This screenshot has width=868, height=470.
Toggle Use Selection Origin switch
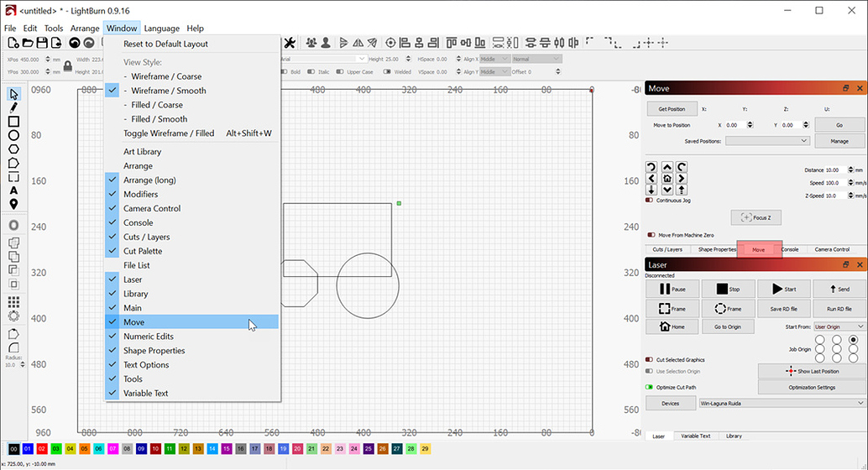pos(650,372)
